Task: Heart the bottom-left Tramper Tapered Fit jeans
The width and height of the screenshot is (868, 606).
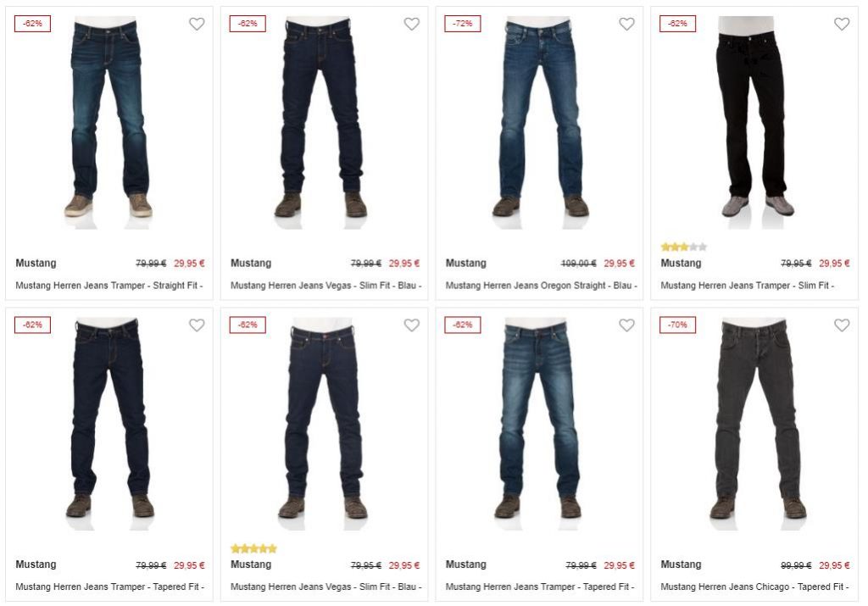Action: click(197, 325)
